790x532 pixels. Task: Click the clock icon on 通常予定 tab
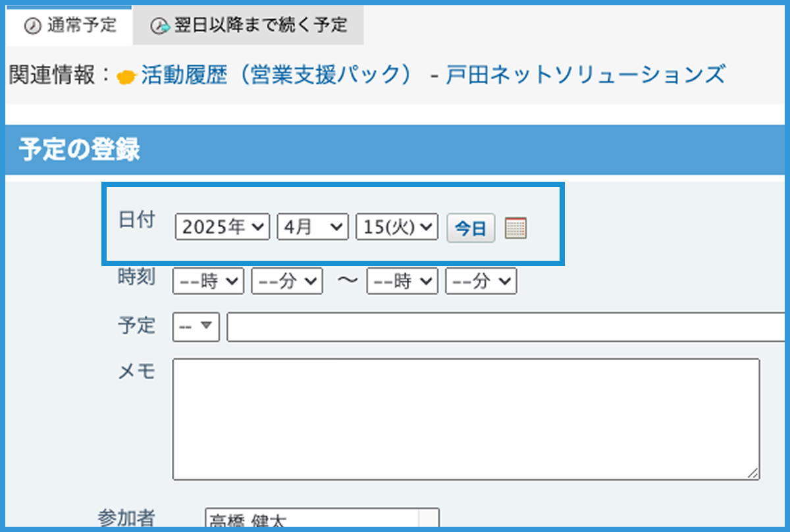31,26
